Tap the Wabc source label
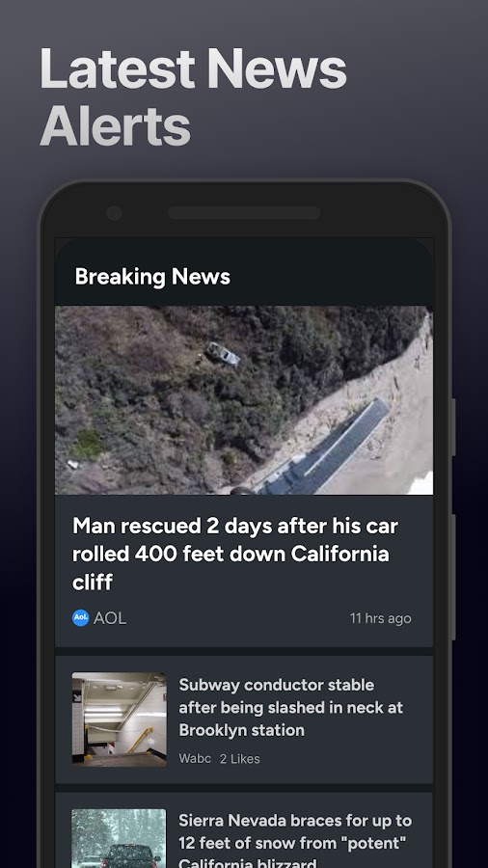488x868 pixels. (195, 759)
